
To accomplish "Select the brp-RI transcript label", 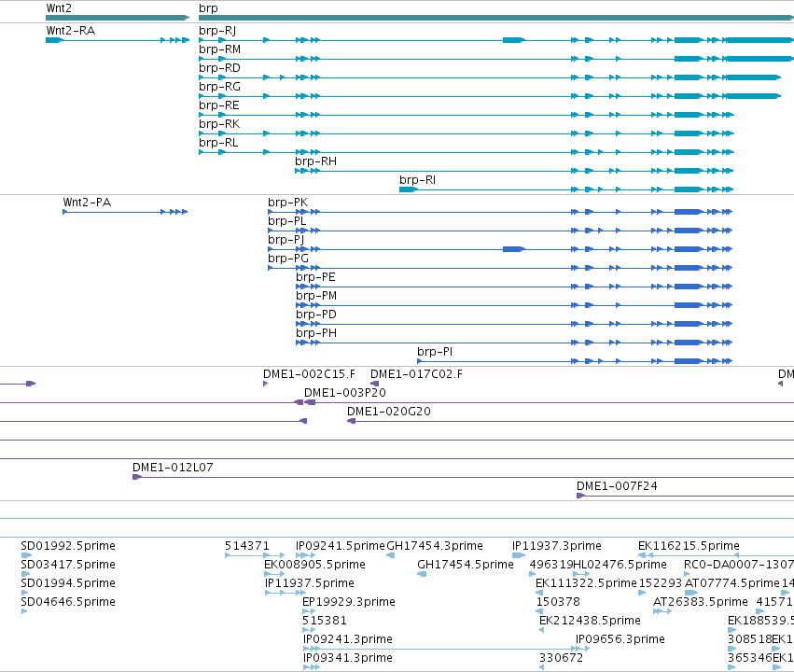I will click(x=417, y=180).
